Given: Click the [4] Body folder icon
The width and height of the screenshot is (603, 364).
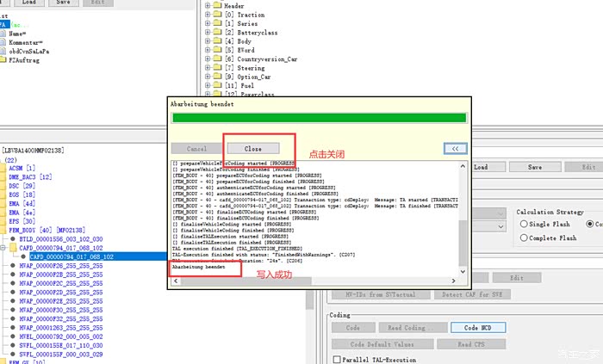Looking at the screenshot, I should (218, 41).
